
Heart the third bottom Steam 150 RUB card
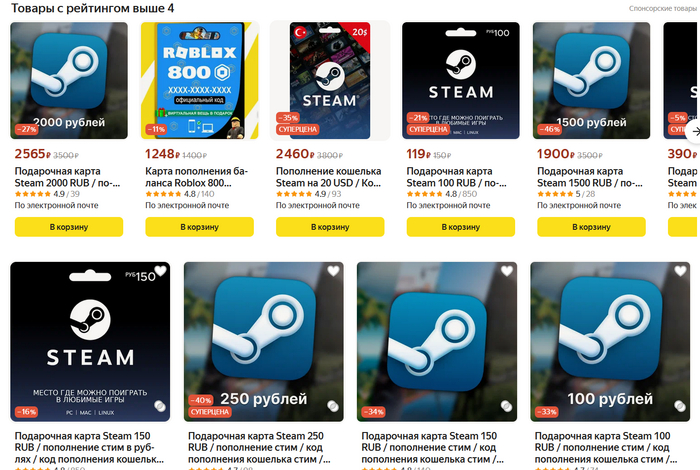pyautogui.click(x=507, y=270)
